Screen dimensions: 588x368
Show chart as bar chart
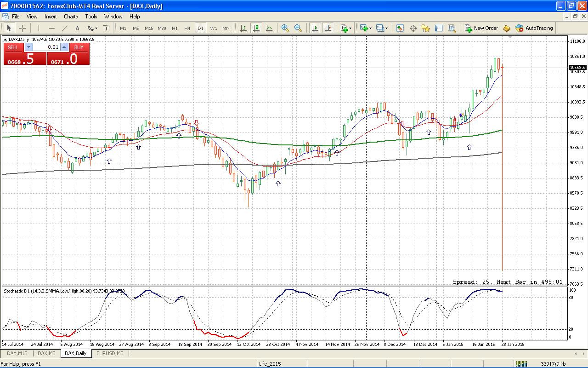click(243, 28)
